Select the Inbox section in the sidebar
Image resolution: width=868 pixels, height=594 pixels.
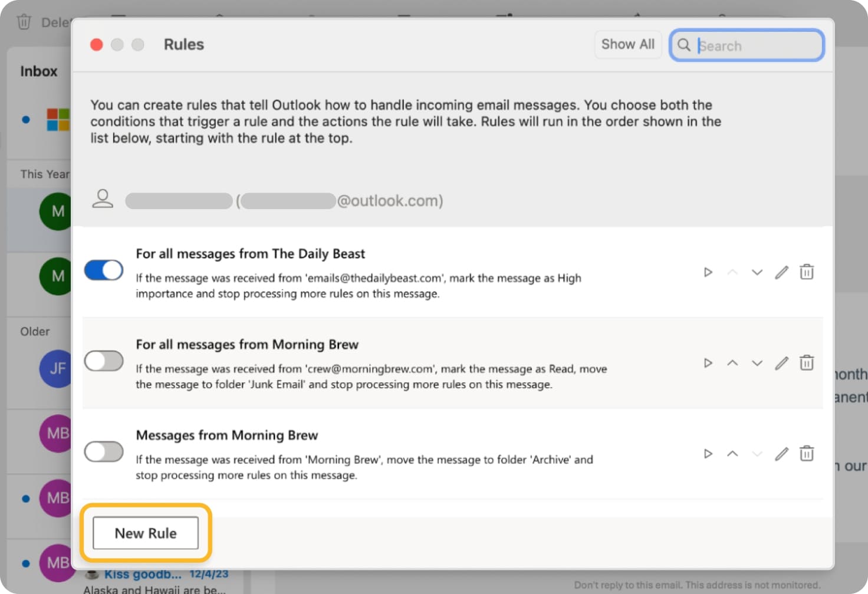click(38, 71)
